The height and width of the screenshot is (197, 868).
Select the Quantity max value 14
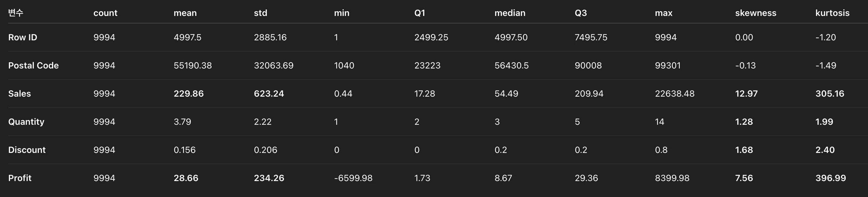pos(659,122)
